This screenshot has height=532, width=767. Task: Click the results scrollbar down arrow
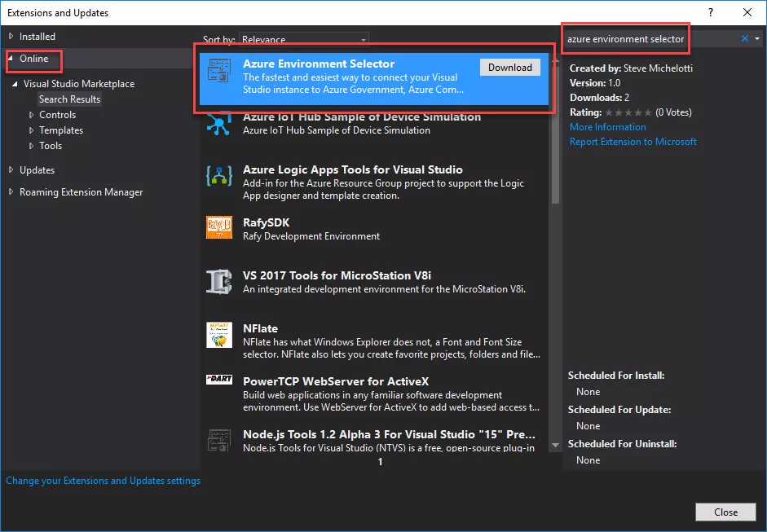[x=555, y=445]
